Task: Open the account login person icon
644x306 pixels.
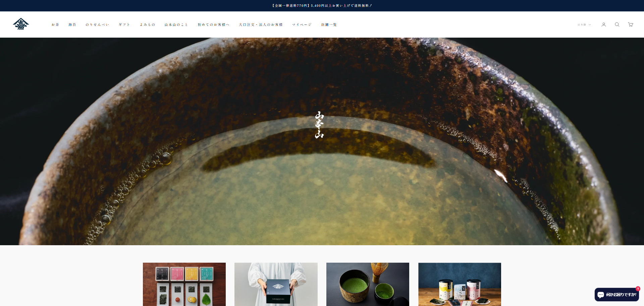Action: point(603,25)
